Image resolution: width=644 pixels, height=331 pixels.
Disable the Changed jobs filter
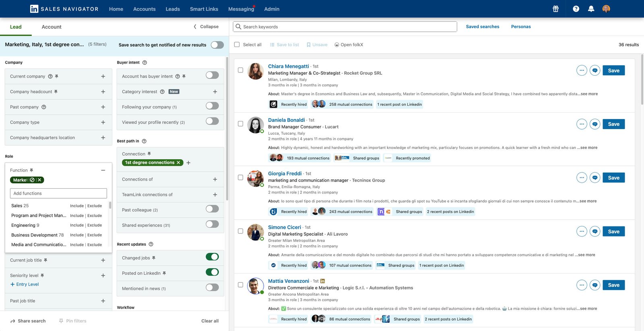[212, 257]
